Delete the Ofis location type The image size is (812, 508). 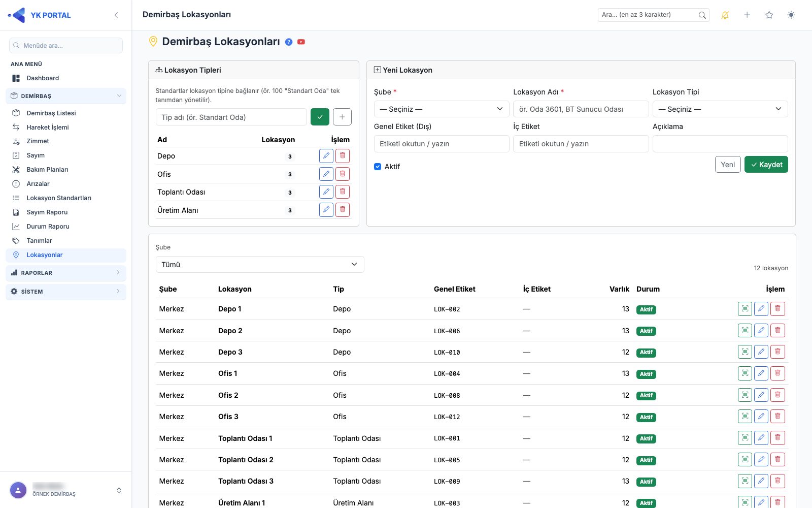pos(343,174)
